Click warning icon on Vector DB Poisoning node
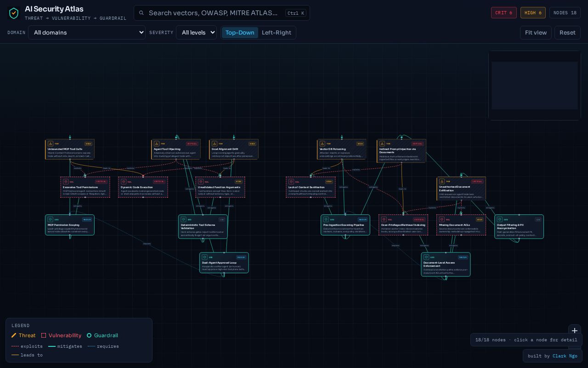 322,144
